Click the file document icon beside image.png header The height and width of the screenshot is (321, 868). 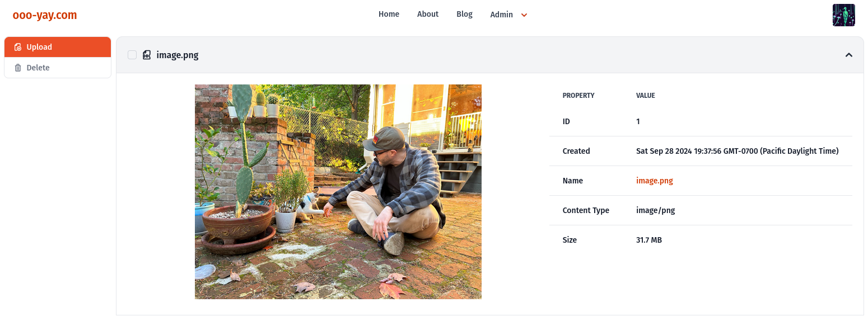pos(147,55)
